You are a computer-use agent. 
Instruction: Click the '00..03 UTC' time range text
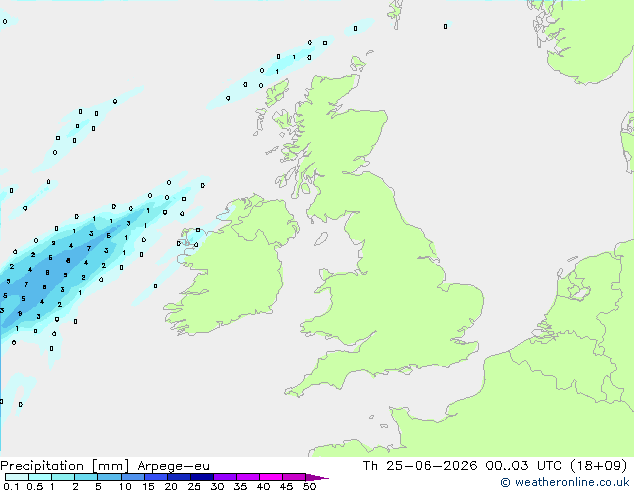point(524,466)
